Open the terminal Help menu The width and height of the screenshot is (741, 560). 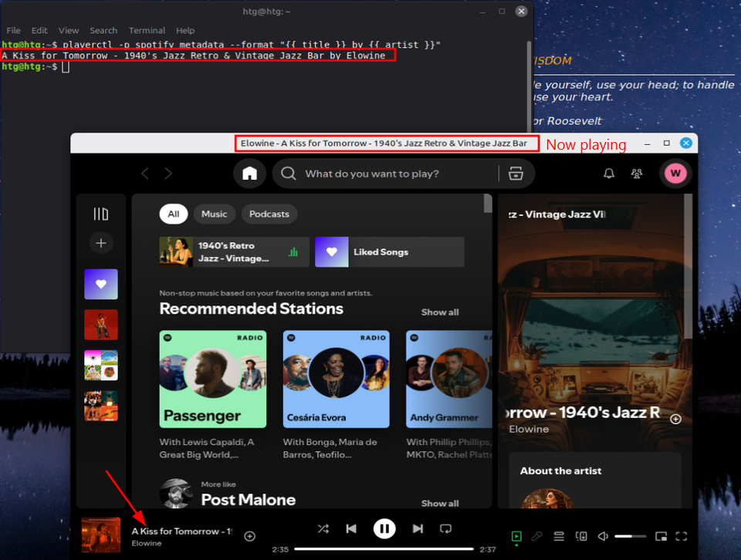pos(185,30)
